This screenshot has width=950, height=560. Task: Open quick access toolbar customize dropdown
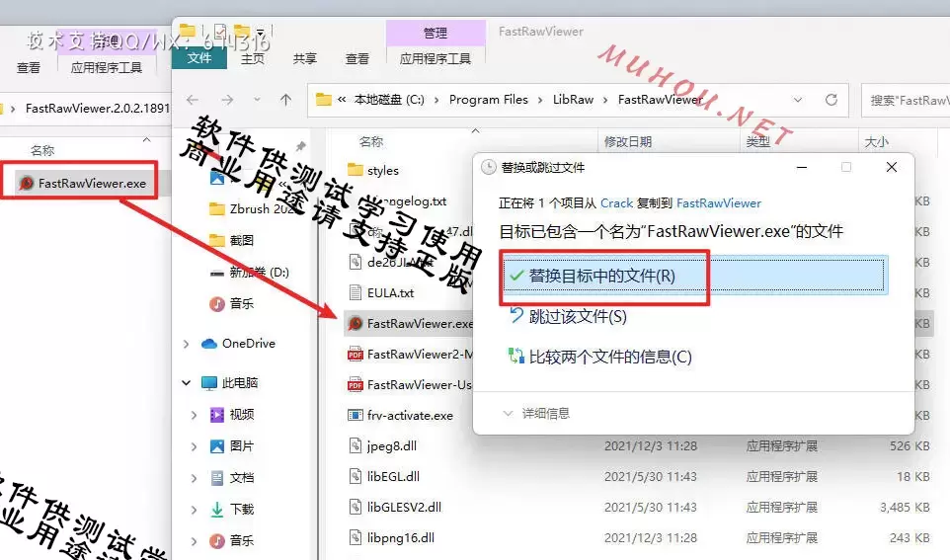tap(261, 31)
